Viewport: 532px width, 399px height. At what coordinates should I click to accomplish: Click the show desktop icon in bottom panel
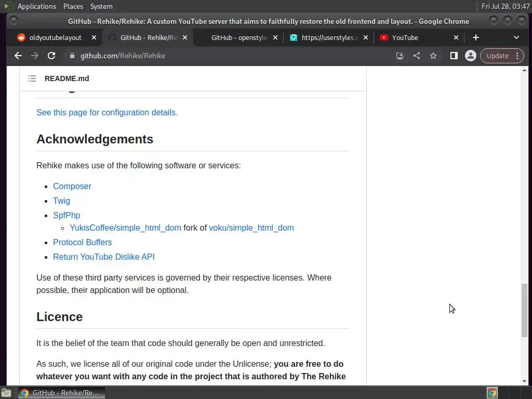pos(6,393)
